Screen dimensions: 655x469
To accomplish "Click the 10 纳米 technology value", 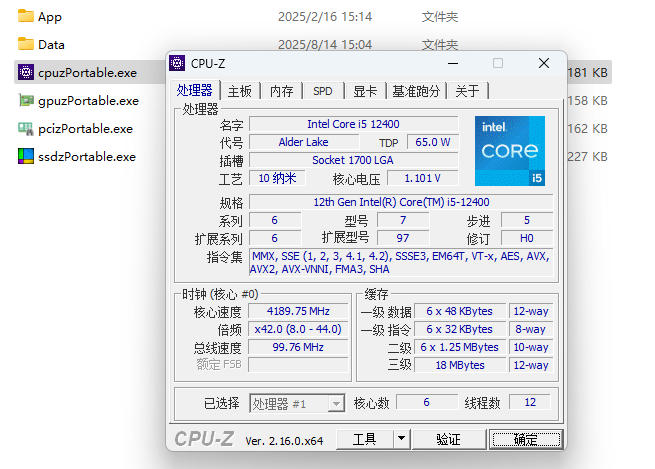I will pyautogui.click(x=277, y=178).
